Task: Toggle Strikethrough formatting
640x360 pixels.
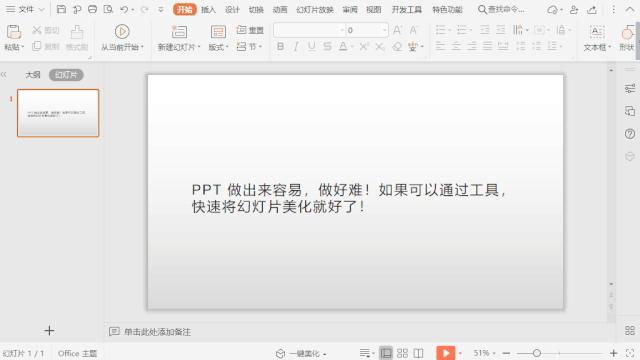Action: click(327, 47)
